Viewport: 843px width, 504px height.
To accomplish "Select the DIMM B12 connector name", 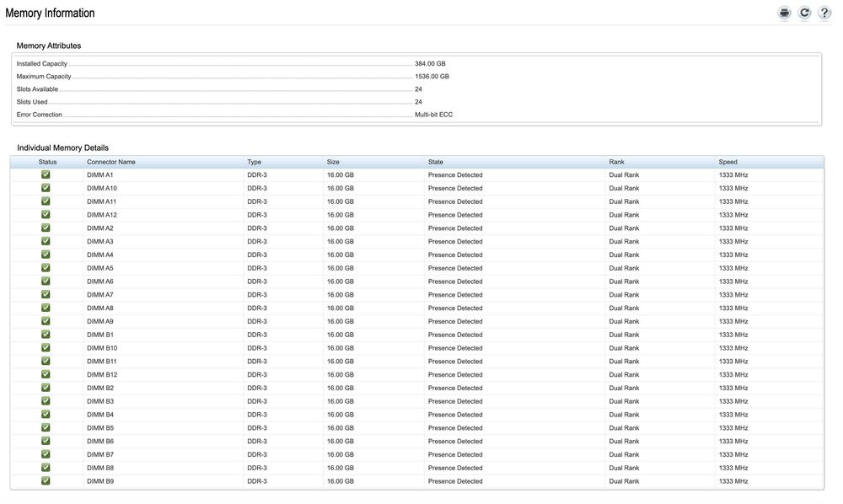I will tap(102, 374).
